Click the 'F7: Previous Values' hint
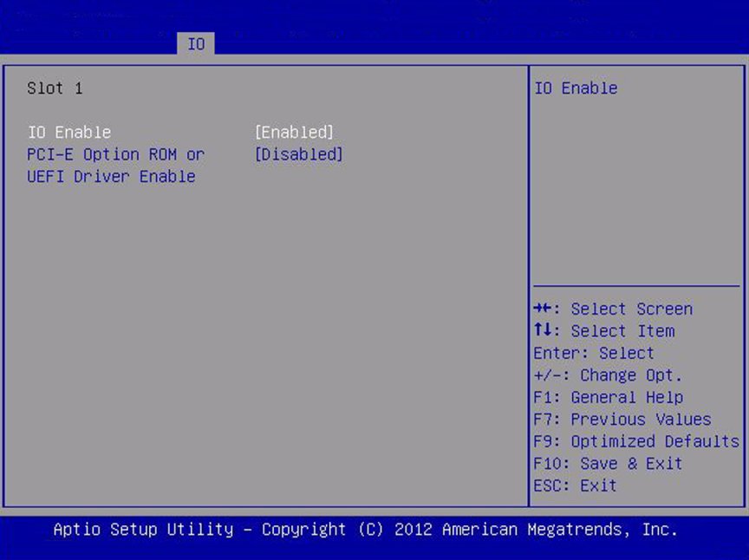This screenshot has width=749, height=560. click(x=622, y=419)
